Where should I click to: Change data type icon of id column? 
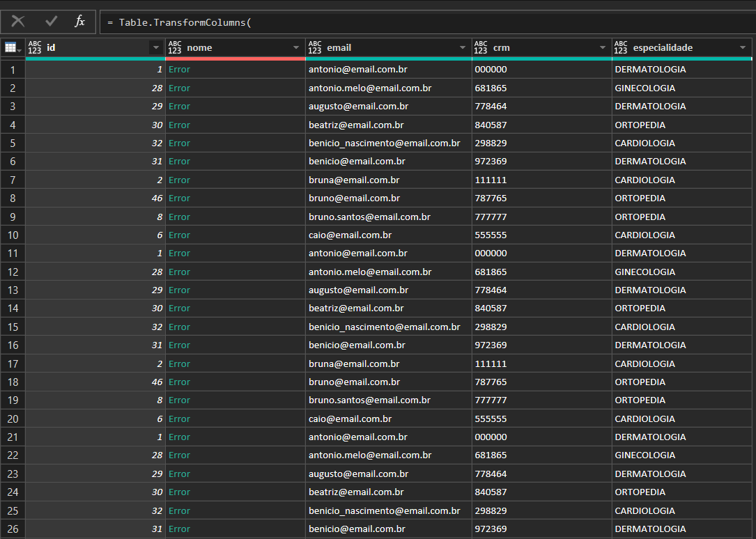pos(35,47)
